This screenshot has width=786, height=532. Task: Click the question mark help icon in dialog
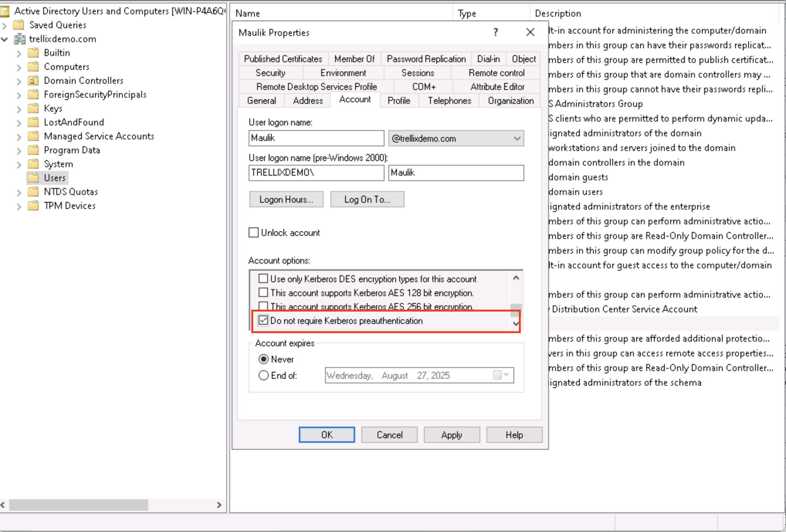[496, 32]
